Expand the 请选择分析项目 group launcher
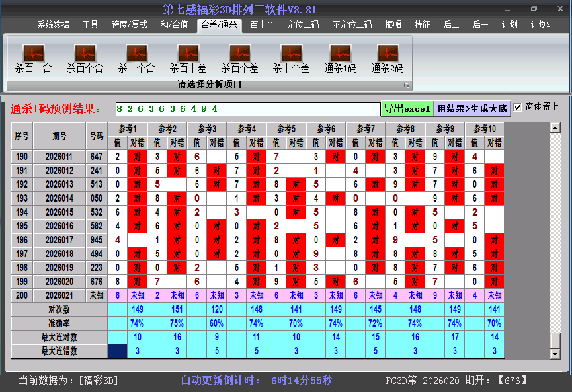Image resolution: width=572 pixels, height=392 pixels. (407, 85)
